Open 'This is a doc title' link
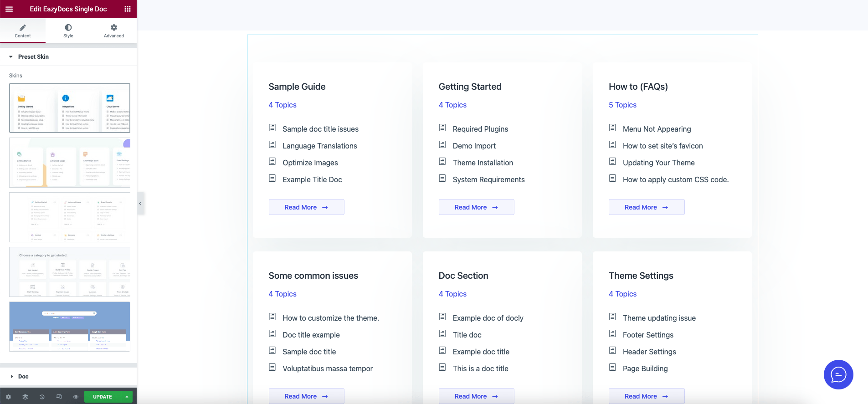Viewport: 868px width, 404px height. tap(480, 368)
